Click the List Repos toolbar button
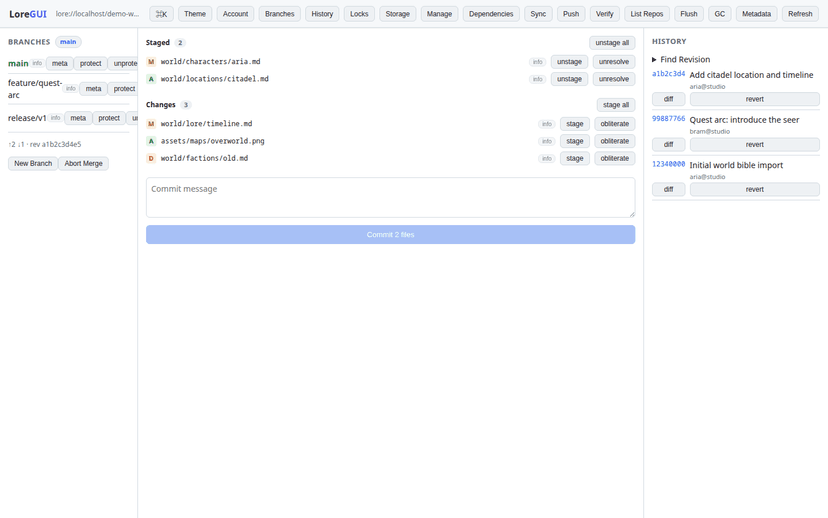Viewport: 828px width, 518px height. coord(647,14)
